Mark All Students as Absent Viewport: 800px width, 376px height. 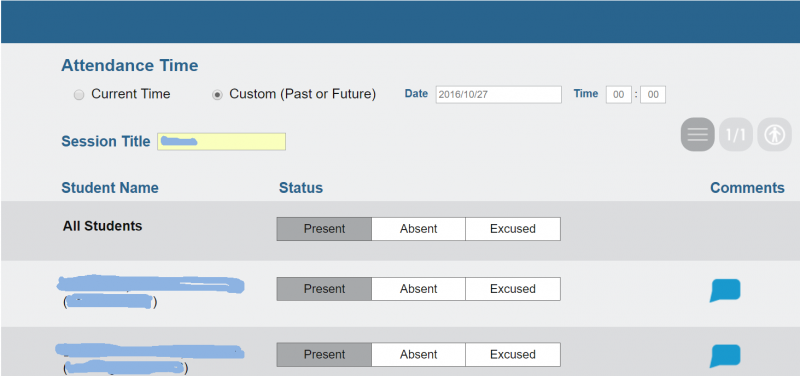tap(418, 229)
